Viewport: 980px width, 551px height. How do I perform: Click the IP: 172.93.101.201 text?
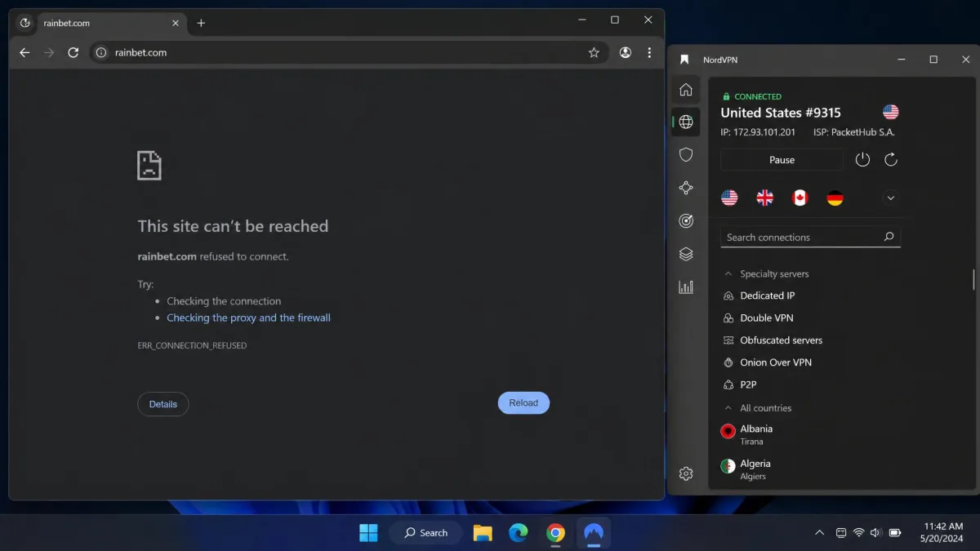[757, 131]
